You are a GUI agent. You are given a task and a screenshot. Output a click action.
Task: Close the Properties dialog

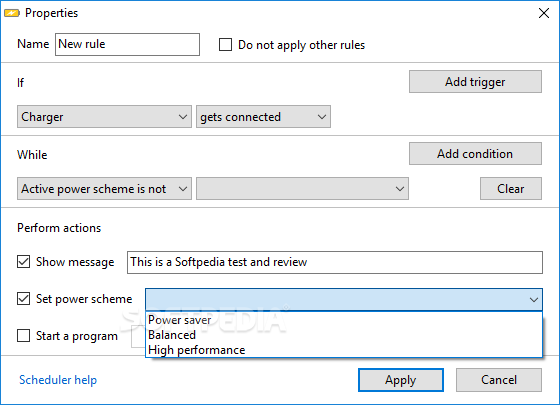point(544,13)
